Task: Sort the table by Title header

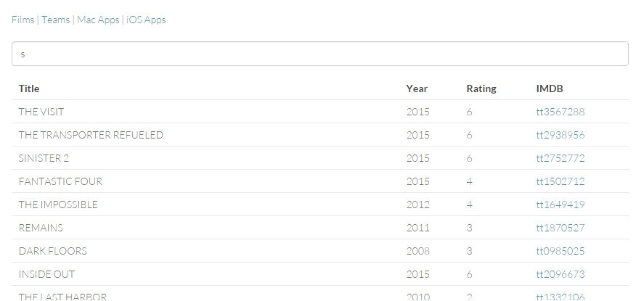Action: coord(29,88)
